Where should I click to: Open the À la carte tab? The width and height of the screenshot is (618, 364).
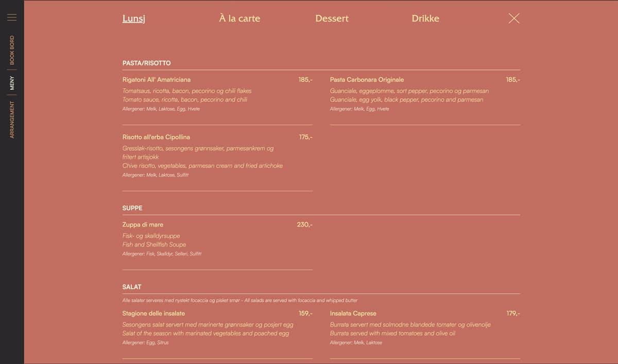point(239,19)
